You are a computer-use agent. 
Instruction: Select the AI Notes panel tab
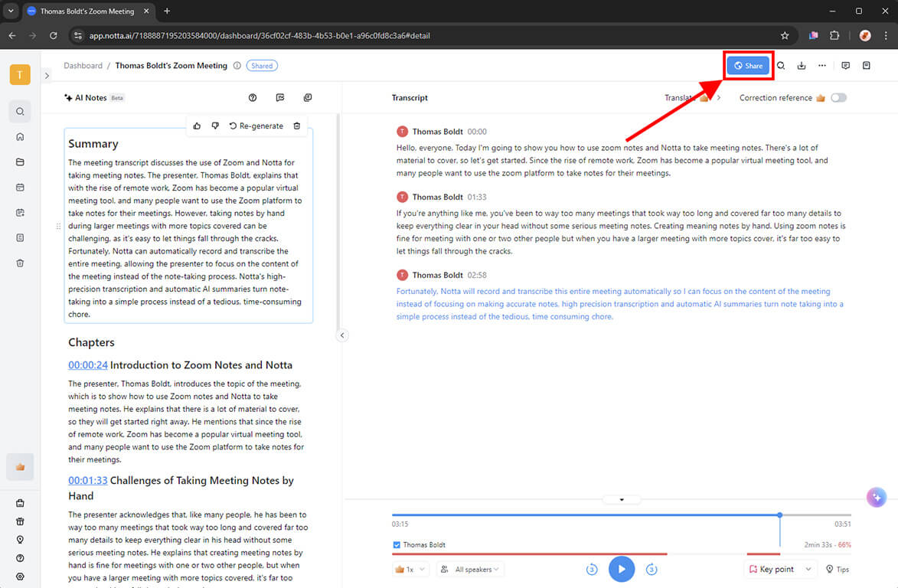(94, 98)
